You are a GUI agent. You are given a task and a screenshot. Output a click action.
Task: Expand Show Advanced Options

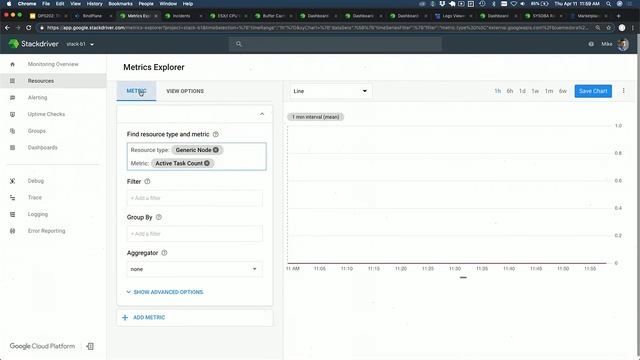point(164,292)
